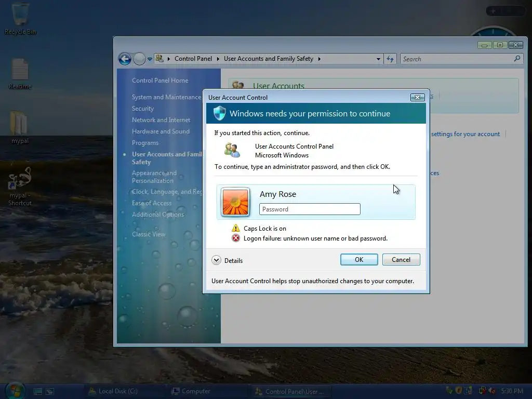This screenshot has height=399, width=532.
Task: Open the User Accounts heading link
Action: [278, 86]
